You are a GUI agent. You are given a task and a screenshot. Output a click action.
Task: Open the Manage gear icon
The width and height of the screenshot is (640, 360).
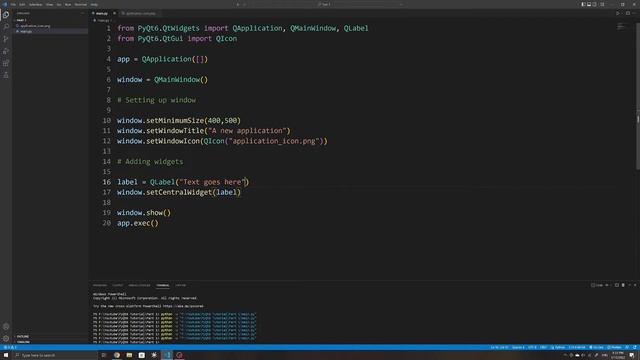click(6, 338)
